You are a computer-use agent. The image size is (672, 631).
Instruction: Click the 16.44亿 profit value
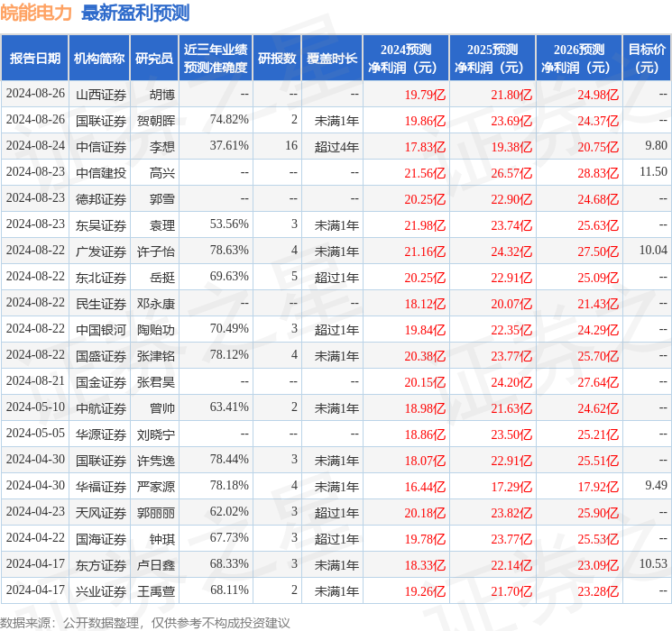425,487
